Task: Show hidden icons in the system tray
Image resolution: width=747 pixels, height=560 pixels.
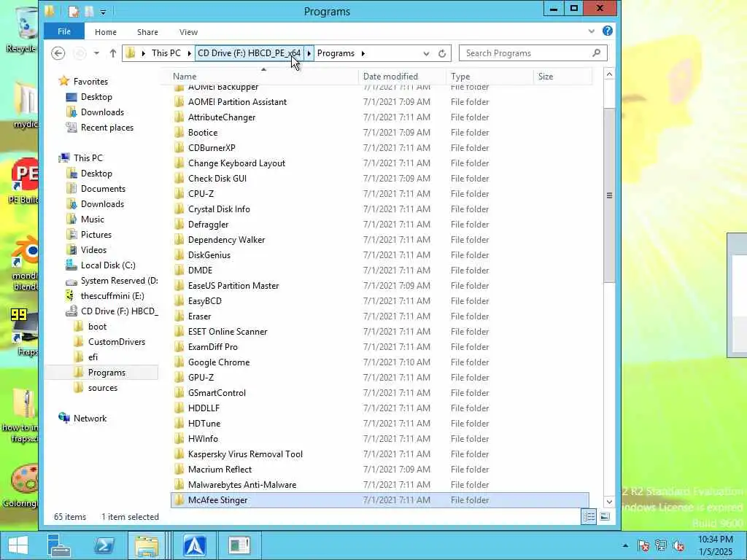Action: pos(625,545)
